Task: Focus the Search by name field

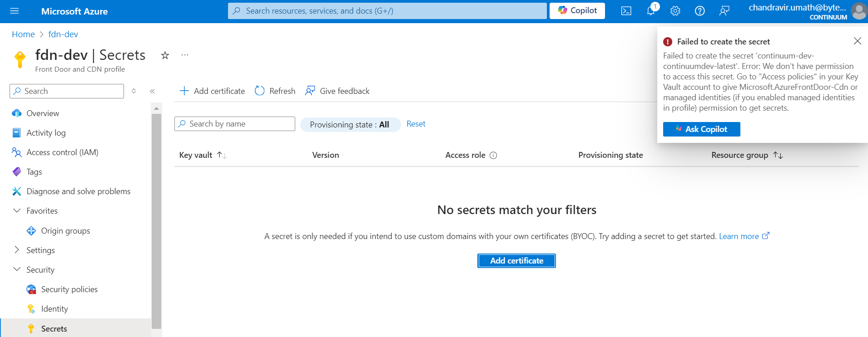Action: pyautogui.click(x=235, y=124)
